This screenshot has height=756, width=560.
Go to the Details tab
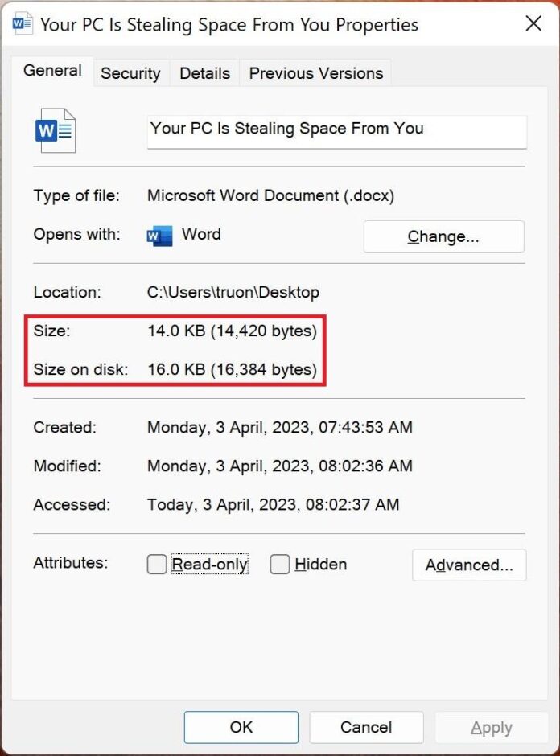(x=204, y=73)
